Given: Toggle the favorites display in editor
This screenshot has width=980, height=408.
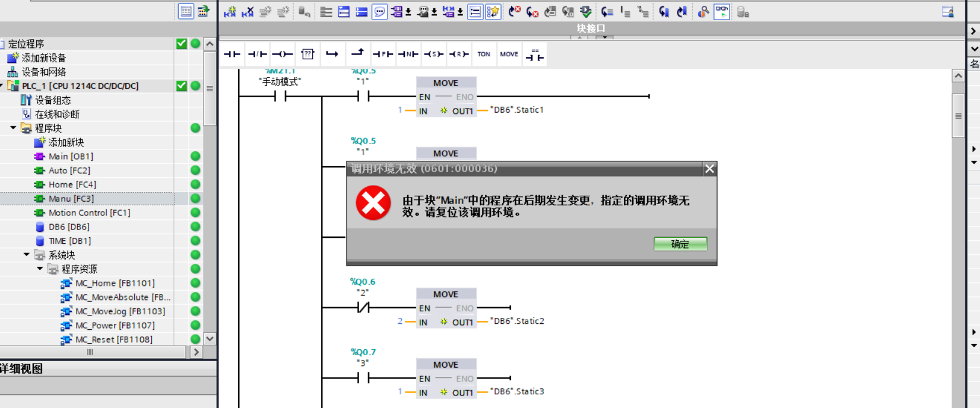Looking at the screenshot, I should (x=493, y=12).
